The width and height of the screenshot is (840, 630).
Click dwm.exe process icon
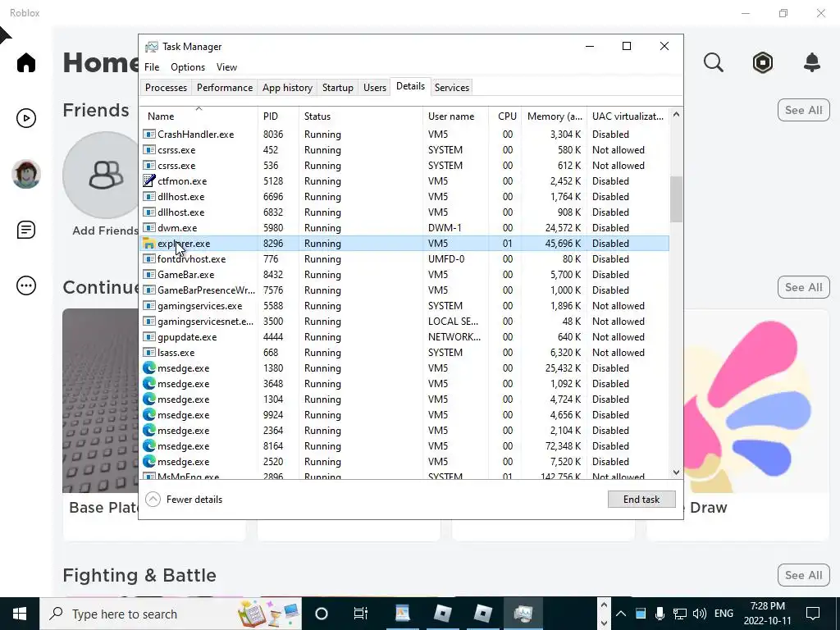[x=149, y=228]
